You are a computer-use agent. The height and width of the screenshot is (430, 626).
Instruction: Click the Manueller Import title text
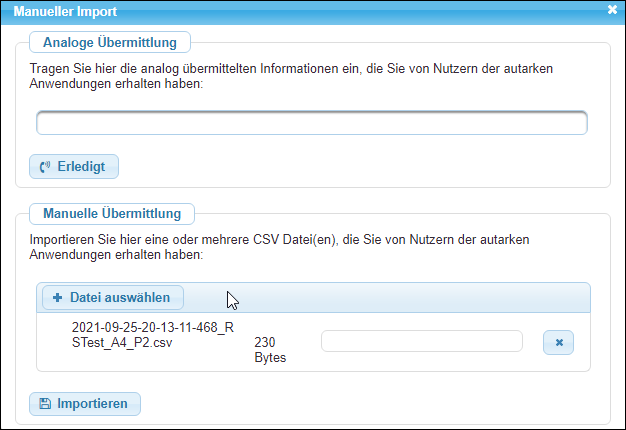pos(65,12)
